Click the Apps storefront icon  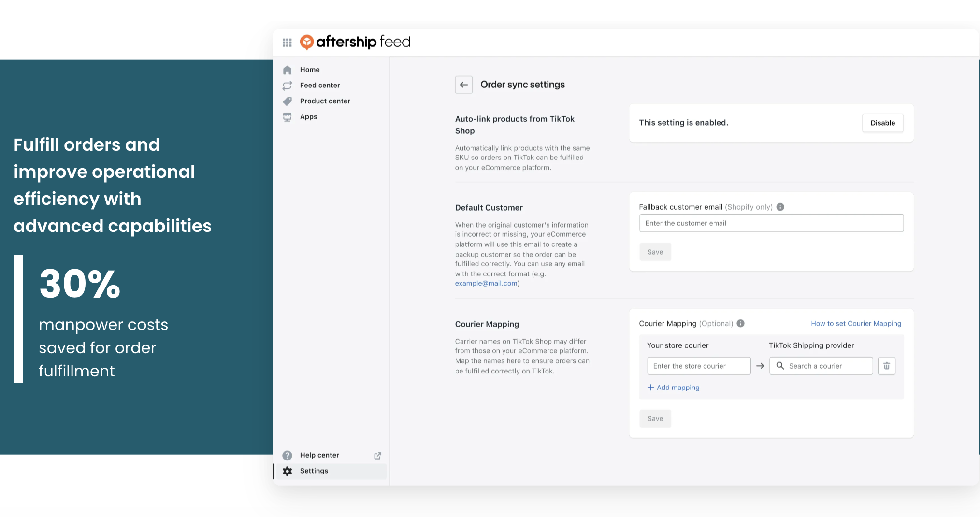point(287,117)
